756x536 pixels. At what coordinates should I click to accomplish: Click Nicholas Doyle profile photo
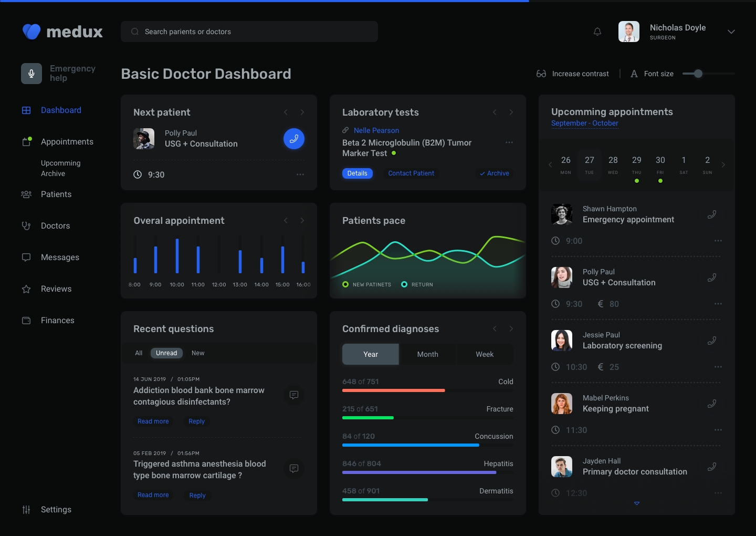click(x=629, y=32)
